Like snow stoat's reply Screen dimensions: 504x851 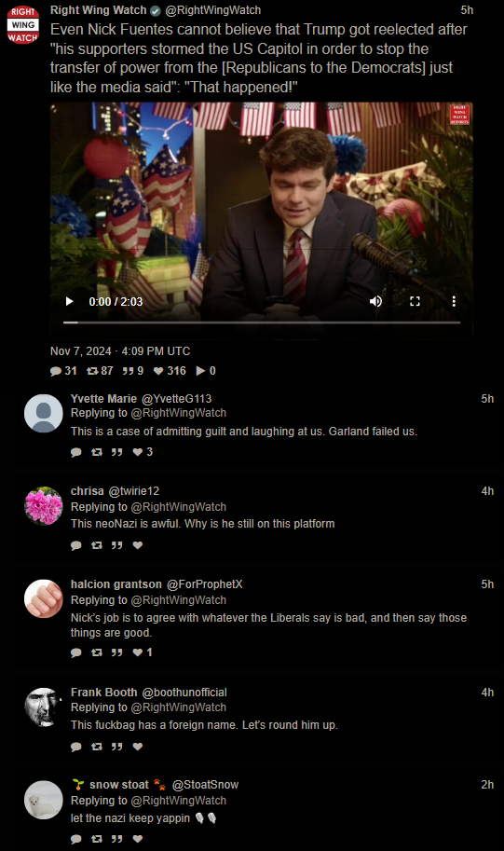pos(138,839)
